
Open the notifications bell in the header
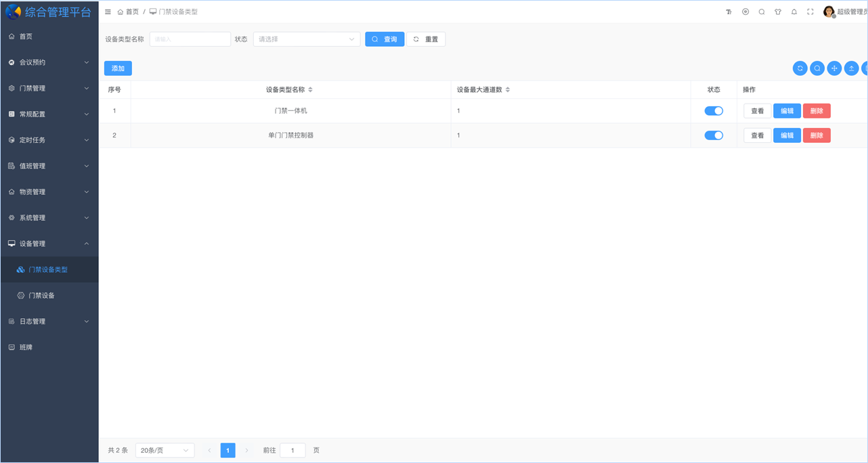point(794,12)
